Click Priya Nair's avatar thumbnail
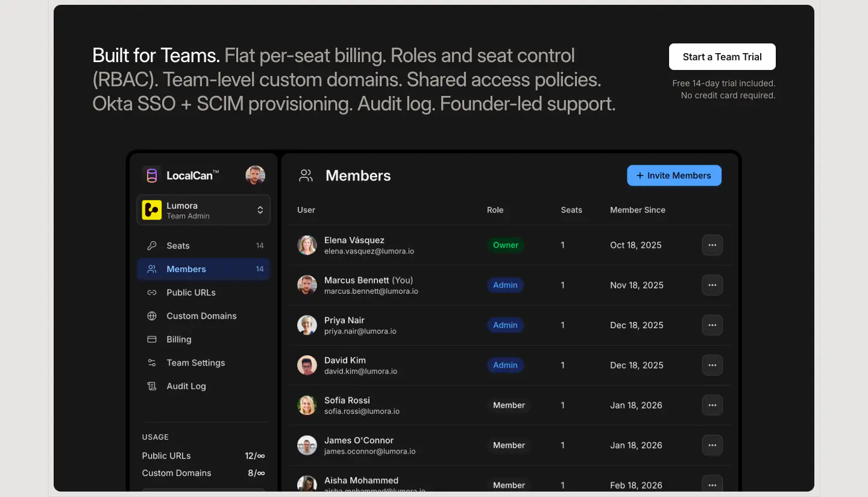Image resolution: width=868 pixels, height=497 pixels. coord(307,325)
